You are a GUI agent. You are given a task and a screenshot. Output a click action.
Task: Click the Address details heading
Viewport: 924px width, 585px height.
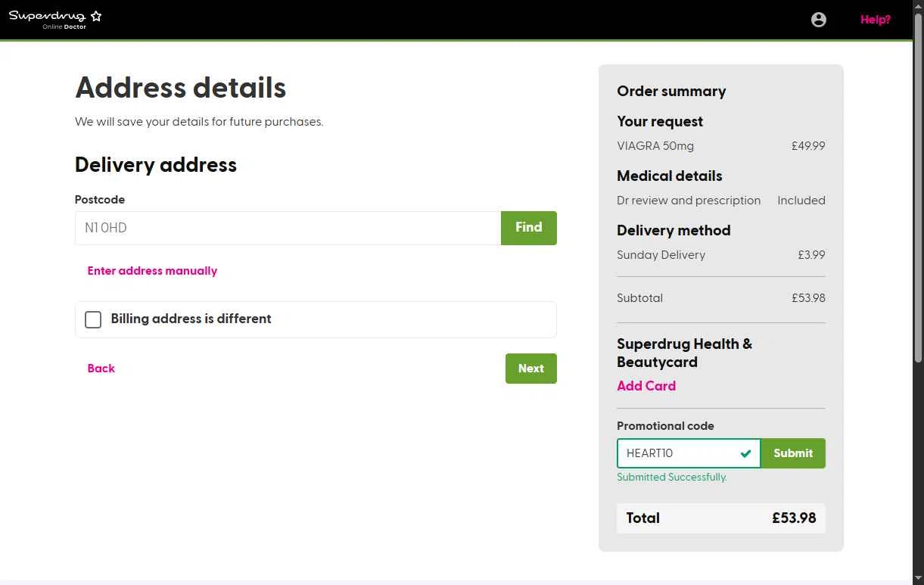point(181,88)
